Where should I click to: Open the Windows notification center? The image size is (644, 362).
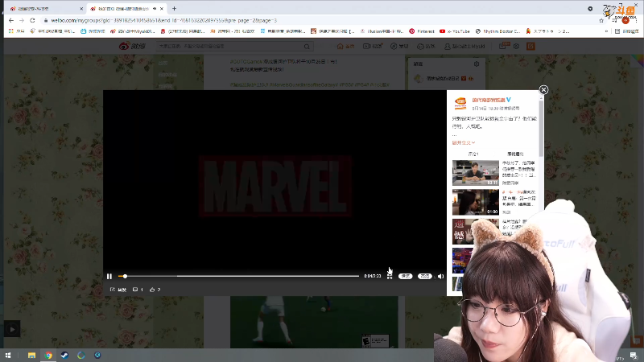634,356
